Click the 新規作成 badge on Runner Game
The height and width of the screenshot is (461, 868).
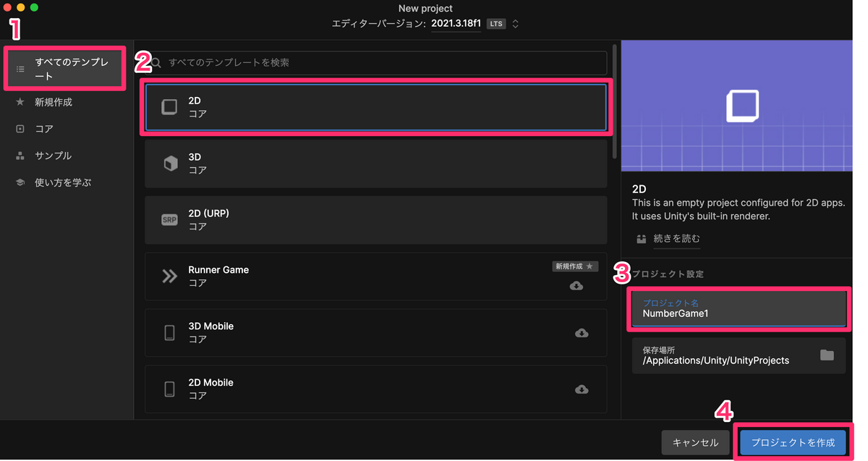(x=576, y=266)
